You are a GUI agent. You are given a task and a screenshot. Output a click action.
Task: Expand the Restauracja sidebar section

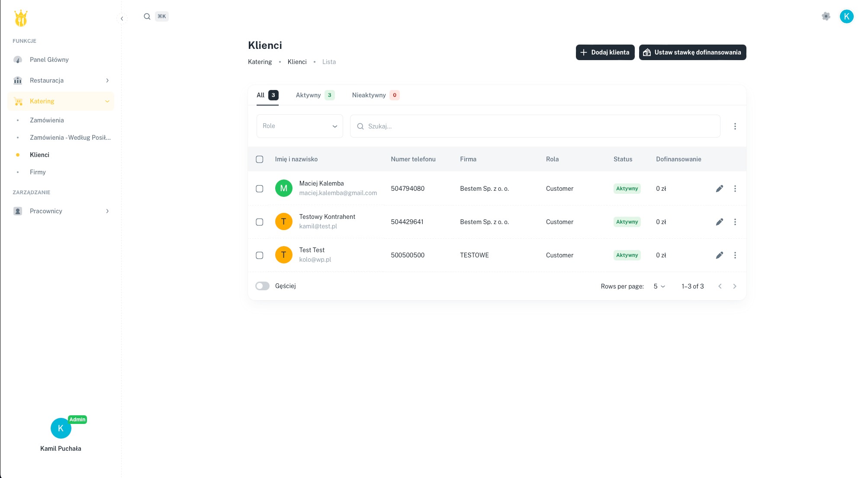point(61,80)
